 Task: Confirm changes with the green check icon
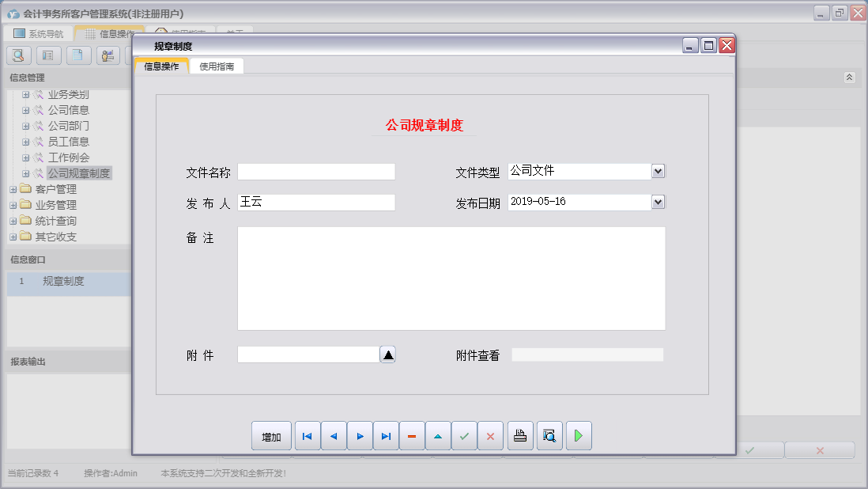[x=464, y=435]
